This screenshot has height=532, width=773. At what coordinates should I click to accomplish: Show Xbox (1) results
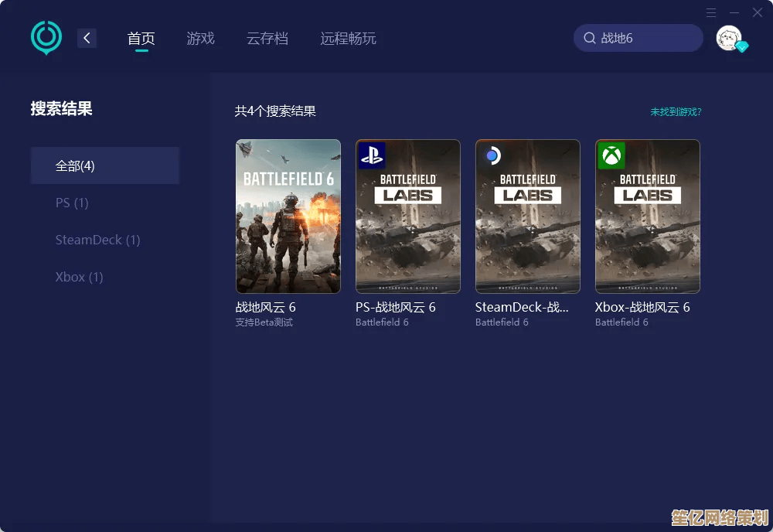pyautogui.click(x=79, y=277)
